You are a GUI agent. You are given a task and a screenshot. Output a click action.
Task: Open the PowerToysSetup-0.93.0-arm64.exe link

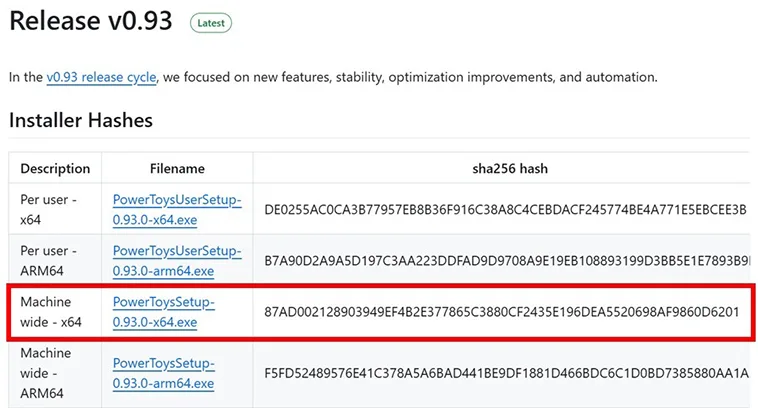(164, 373)
